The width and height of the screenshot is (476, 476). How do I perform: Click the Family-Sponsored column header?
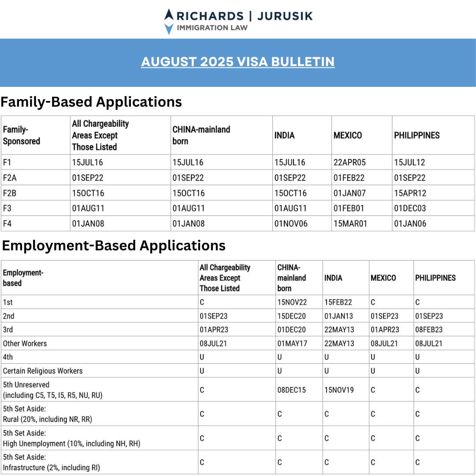(21, 135)
